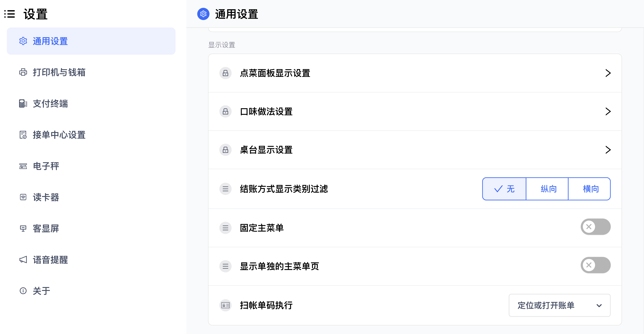Click the hamburger list icon beside 设置
This screenshot has width=644, height=334.
click(x=10, y=14)
